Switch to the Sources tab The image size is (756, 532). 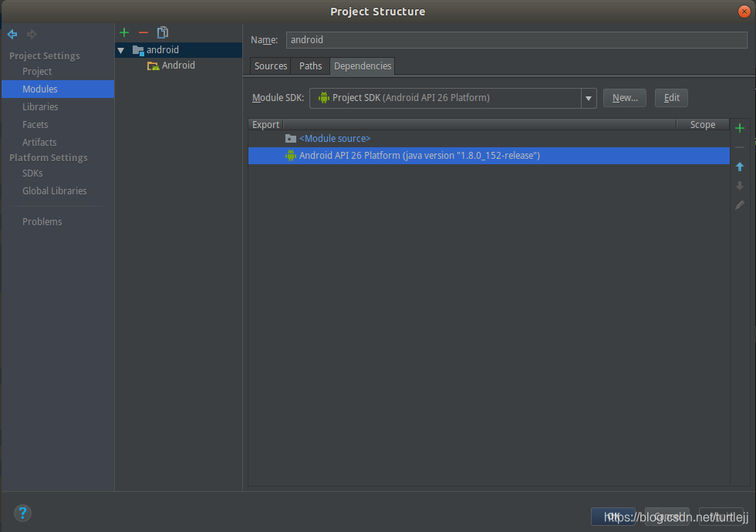271,66
